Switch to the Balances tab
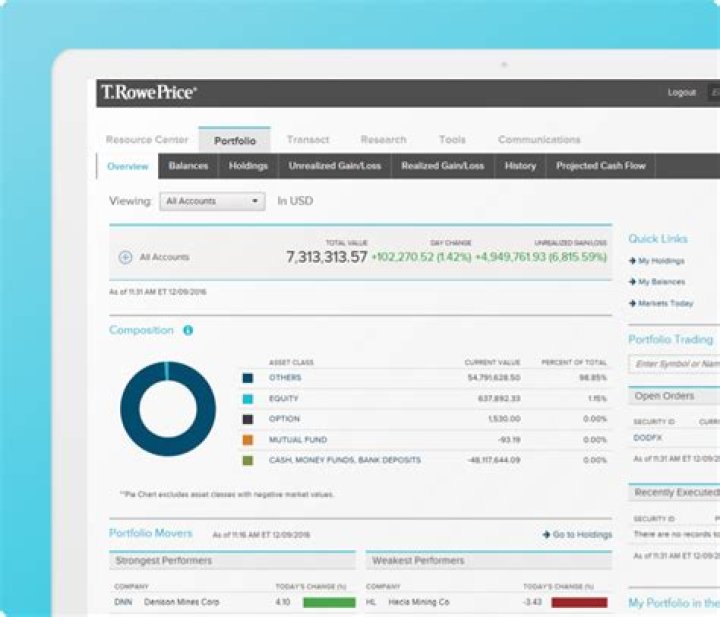Viewport: 720px width, 617px height. coord(188,166)
